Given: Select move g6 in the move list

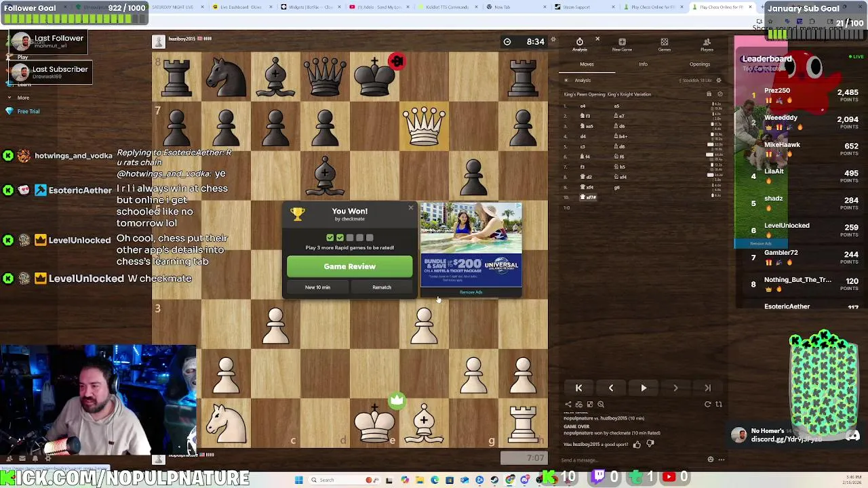Looking at the screenshot, I should coord(617,187).
